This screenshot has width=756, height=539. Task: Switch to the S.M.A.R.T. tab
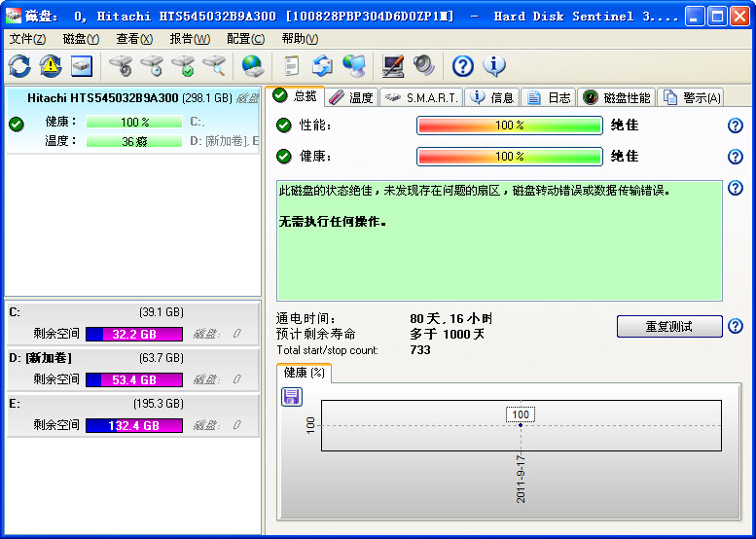(x=422, y=97)
